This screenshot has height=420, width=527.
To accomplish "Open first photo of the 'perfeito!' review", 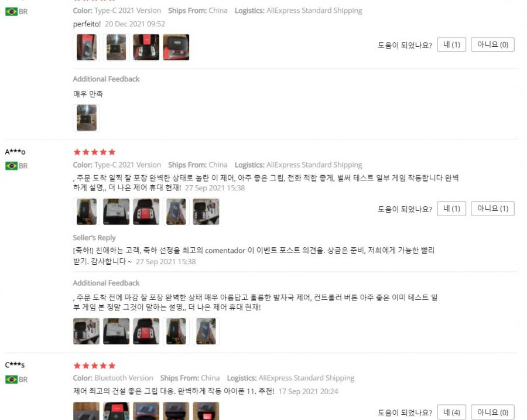I will (87, 47).
